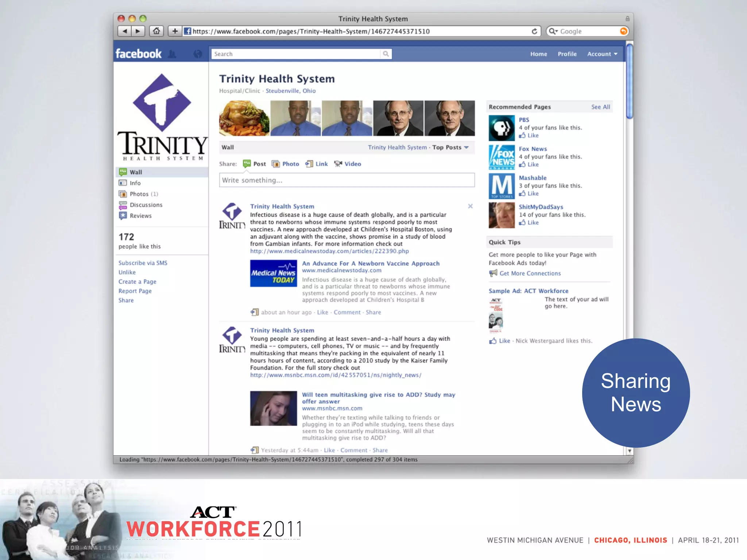Share the vaccine post
Viewport: 747px width, 560px height.
373,312
